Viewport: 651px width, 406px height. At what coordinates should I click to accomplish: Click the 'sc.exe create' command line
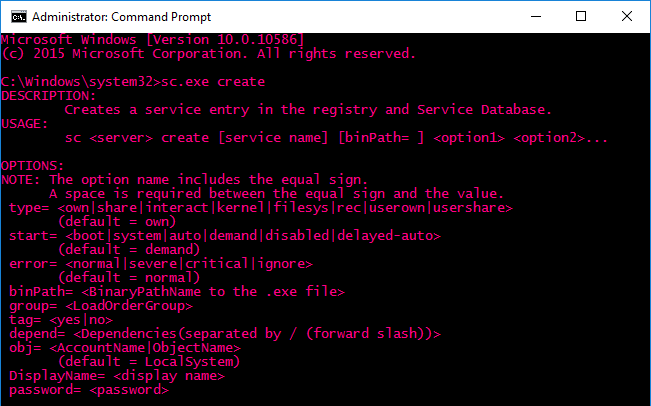point(133,82)
